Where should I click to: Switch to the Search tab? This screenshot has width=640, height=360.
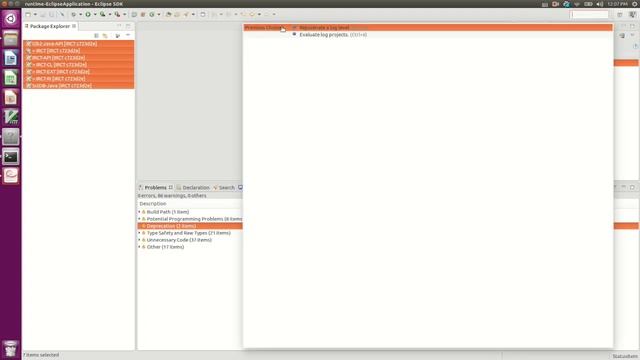click(224, 188)
